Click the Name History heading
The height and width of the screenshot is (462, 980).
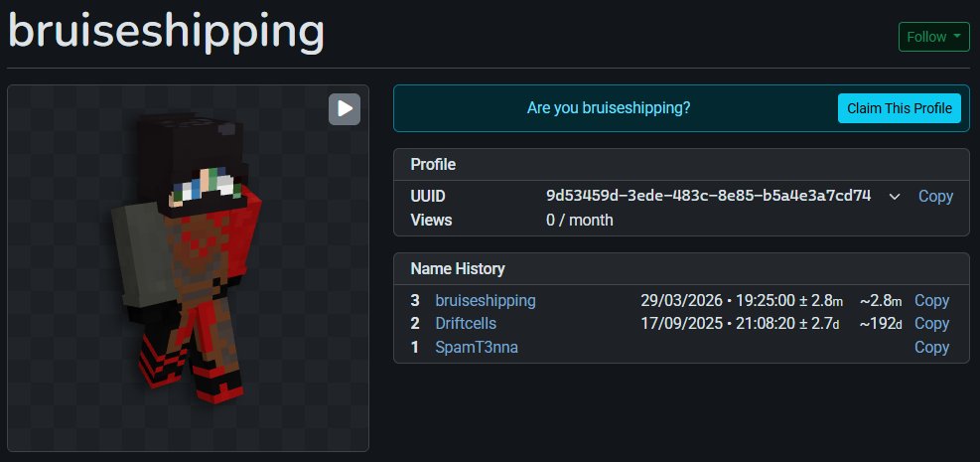(x=458, y=269)
